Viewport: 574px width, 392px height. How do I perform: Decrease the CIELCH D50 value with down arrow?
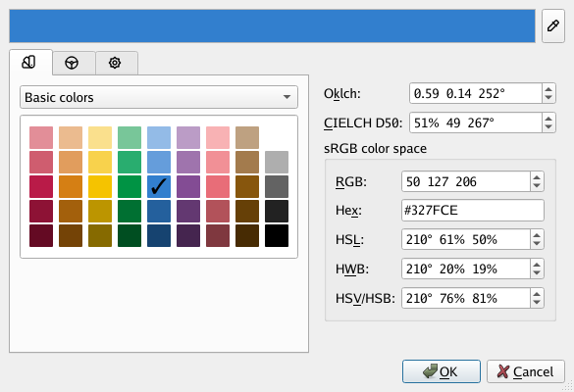tap(548, 127)
